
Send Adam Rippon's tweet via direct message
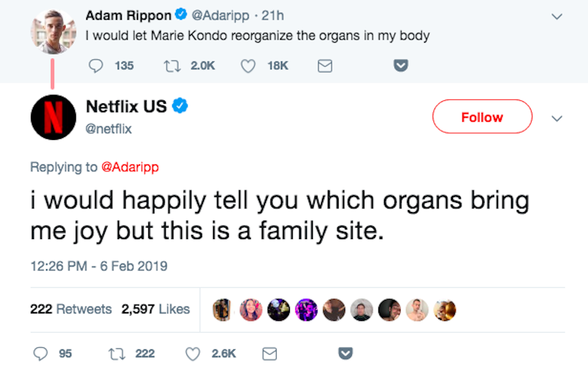click(x=325, y=66)
